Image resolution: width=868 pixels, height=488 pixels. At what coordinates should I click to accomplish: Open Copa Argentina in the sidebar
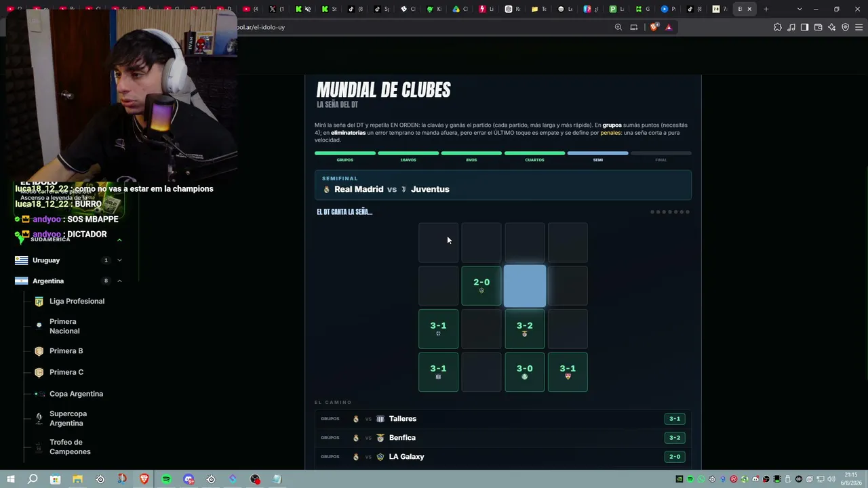click(76, 394)
